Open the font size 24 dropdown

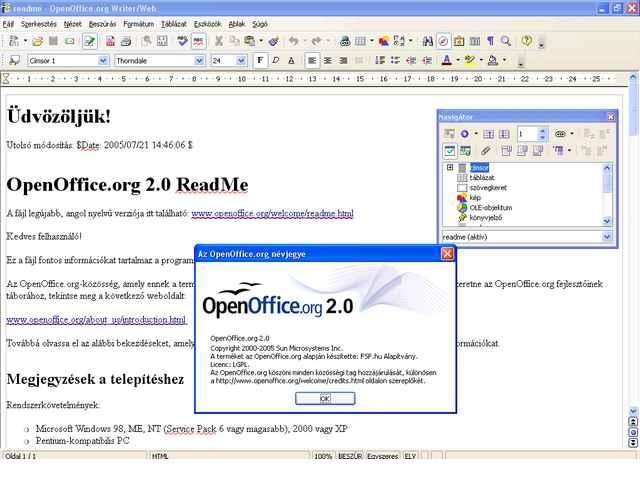242,61
